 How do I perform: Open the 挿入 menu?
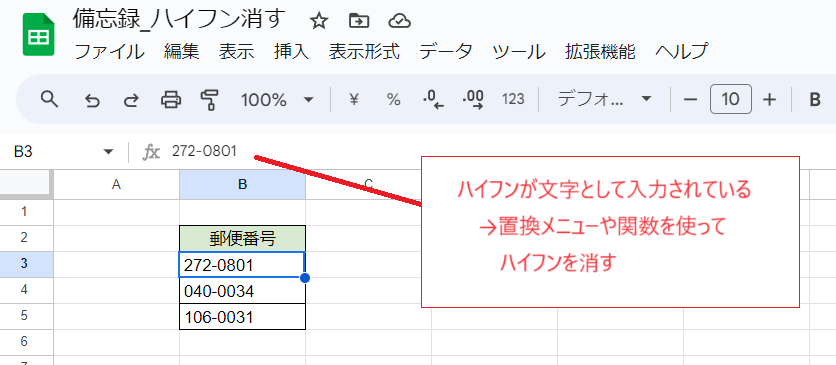[x=291, y=52]
